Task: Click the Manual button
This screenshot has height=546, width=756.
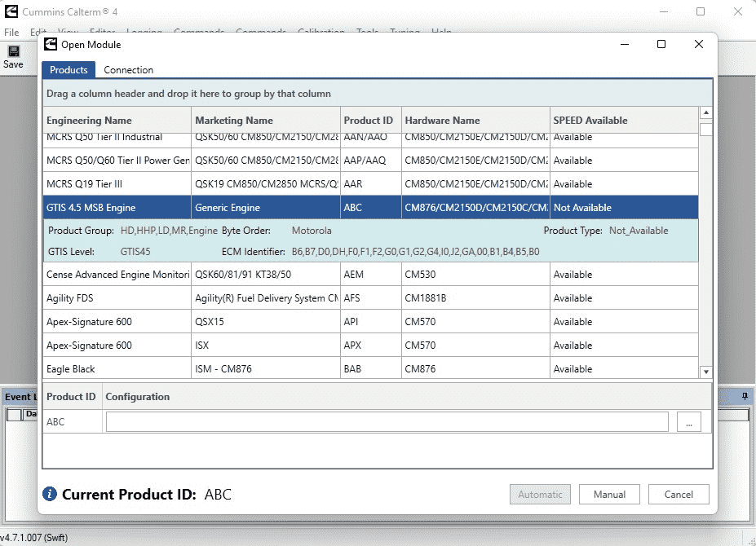Action: pyautogui.click(x=609, y=495)
